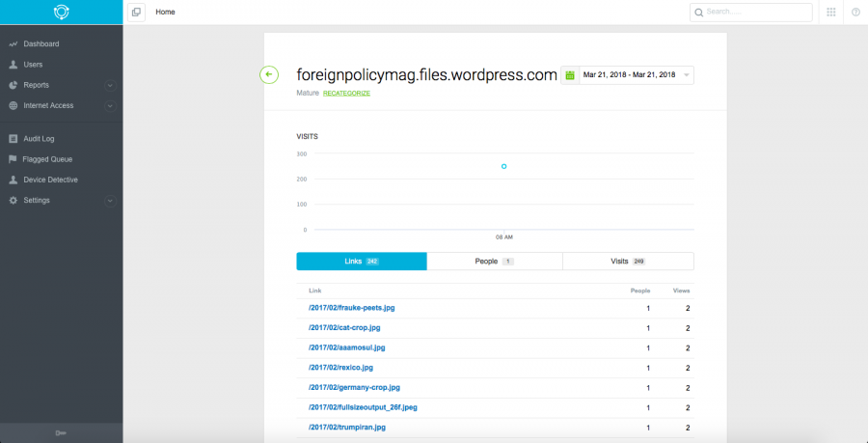This screenshot has width=868, height=443.
Task: Click the Settings gear icon
Action: click(14, 200)
